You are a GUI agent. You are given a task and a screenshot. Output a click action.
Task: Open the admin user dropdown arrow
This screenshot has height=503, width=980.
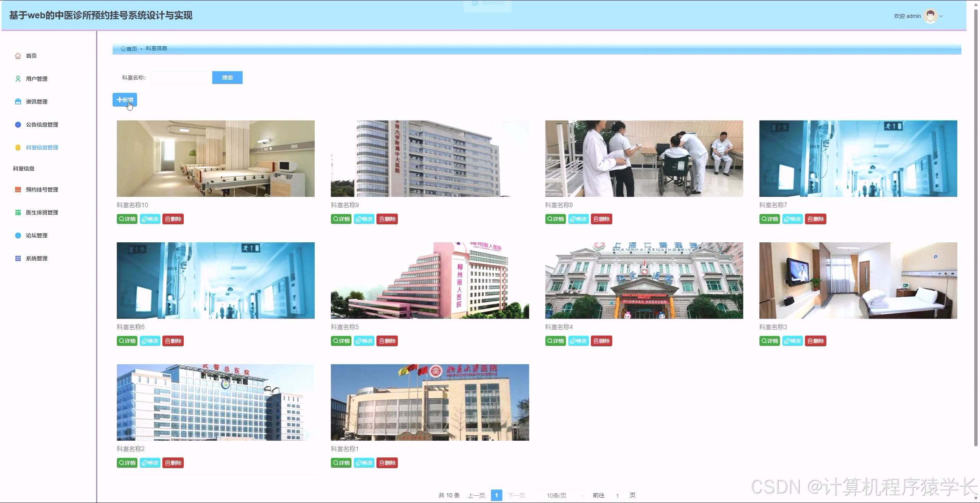coord(941,16)
